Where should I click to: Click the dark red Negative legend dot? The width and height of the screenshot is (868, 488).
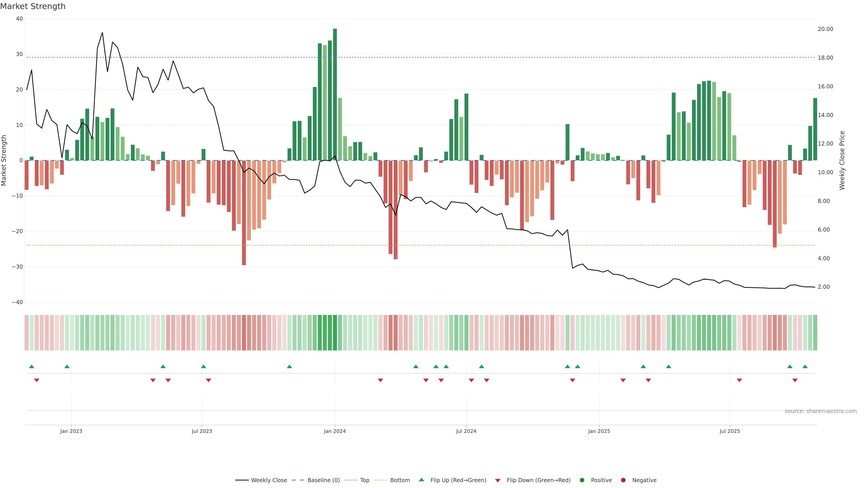[623, 480]
